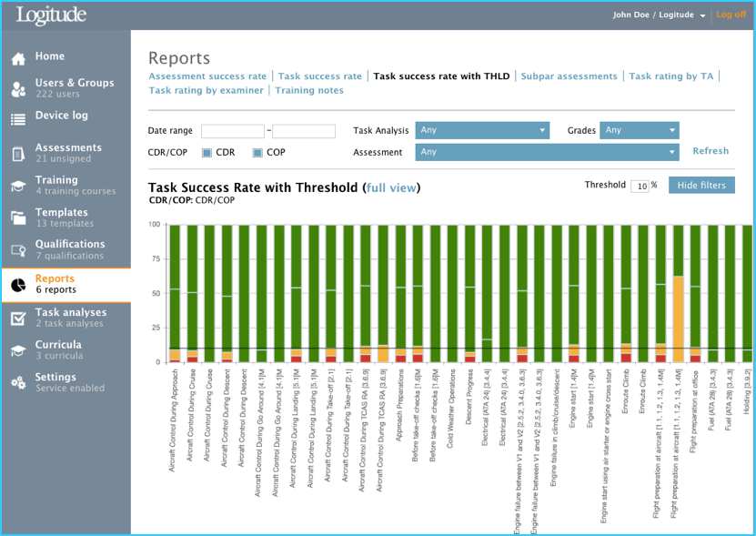The height and width of the screenshot is (536, 756).
Task: Click the Training graduation cap icon
Action: point(18,186)
